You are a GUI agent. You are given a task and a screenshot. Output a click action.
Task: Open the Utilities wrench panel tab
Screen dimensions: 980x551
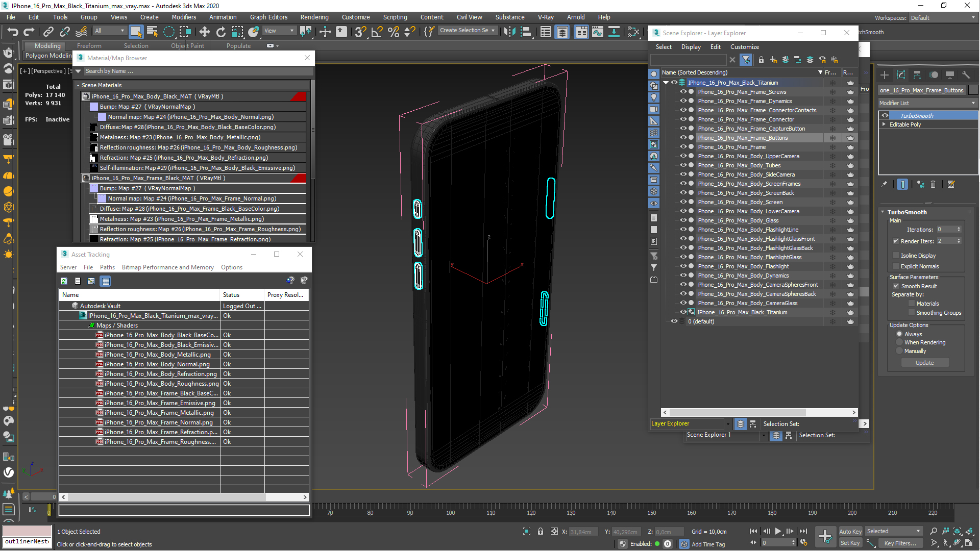[966, 75]
